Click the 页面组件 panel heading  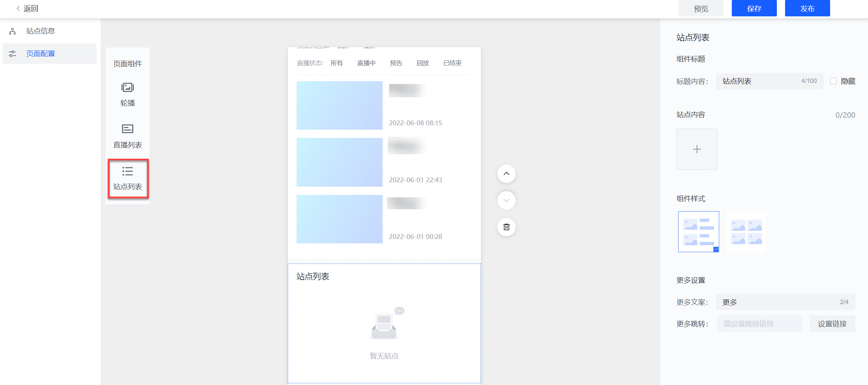click(x=128, y=64)
